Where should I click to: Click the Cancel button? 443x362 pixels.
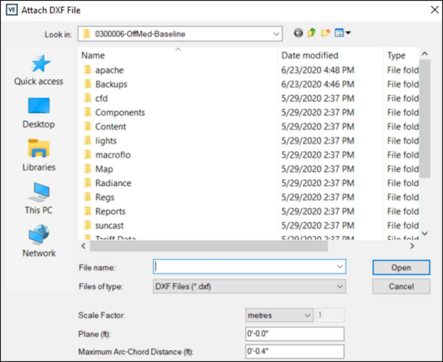[401, 286]
